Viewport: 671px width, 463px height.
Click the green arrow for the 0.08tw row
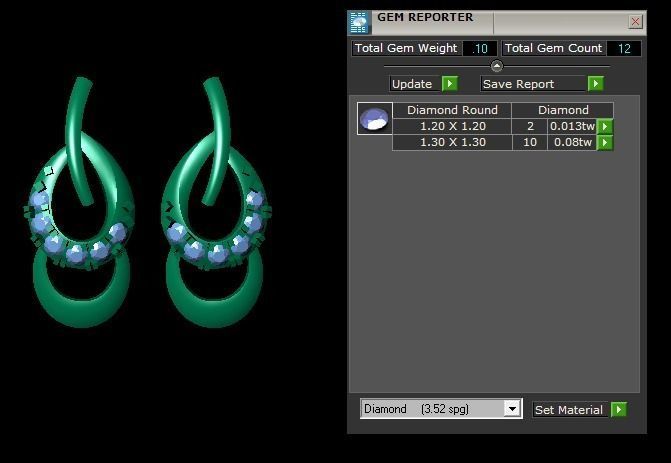[x=605, y=142]
